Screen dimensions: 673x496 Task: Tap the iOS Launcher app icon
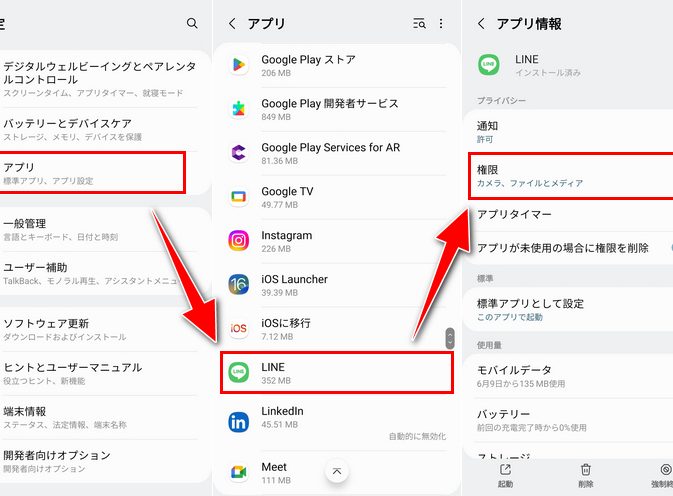[x=238, y=284]
